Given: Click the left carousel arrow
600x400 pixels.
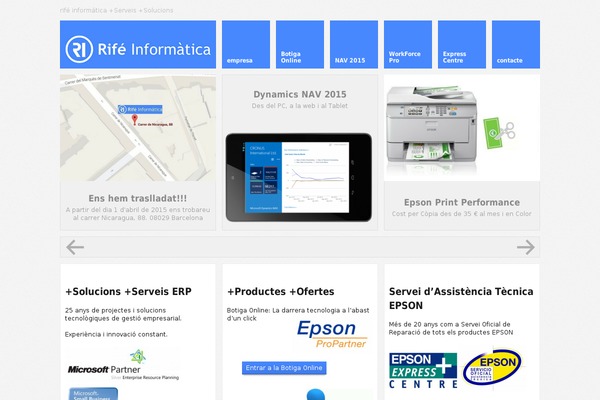Looking at the screenshot, I should click(x=75, y=247).
